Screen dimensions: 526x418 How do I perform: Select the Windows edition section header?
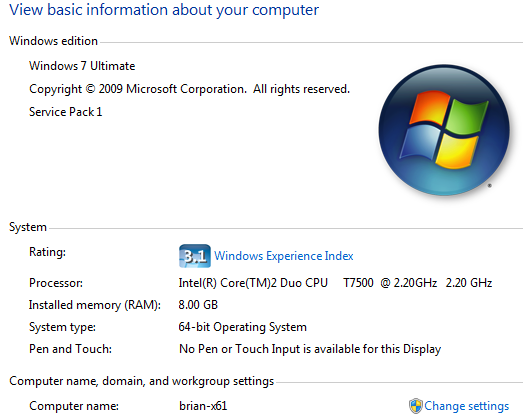53,41
